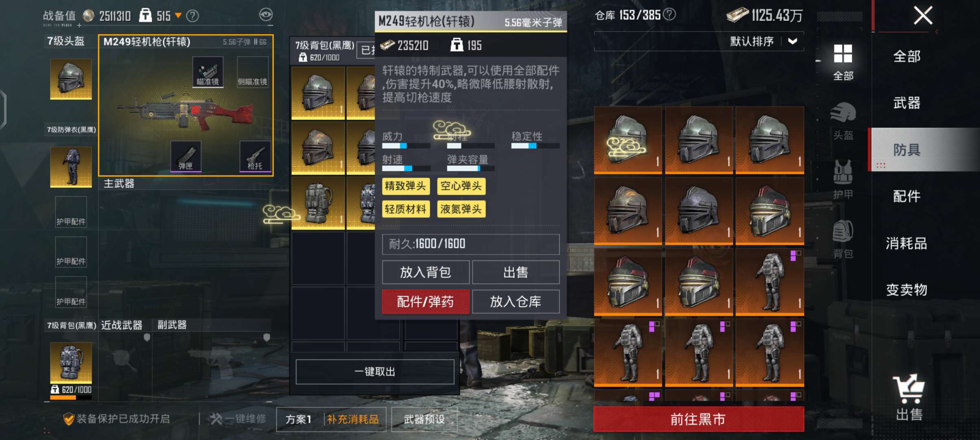Toggle the eye visibility icon
Viewport: 980px width, 440px height.
pyautogui.click(x=266, y=15)
